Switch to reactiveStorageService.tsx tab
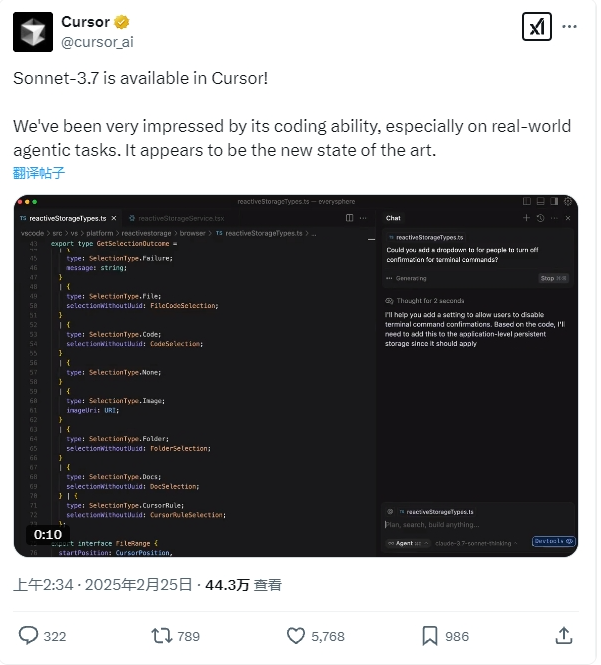This screenshot has width=601, height=665. coord(177,218)
